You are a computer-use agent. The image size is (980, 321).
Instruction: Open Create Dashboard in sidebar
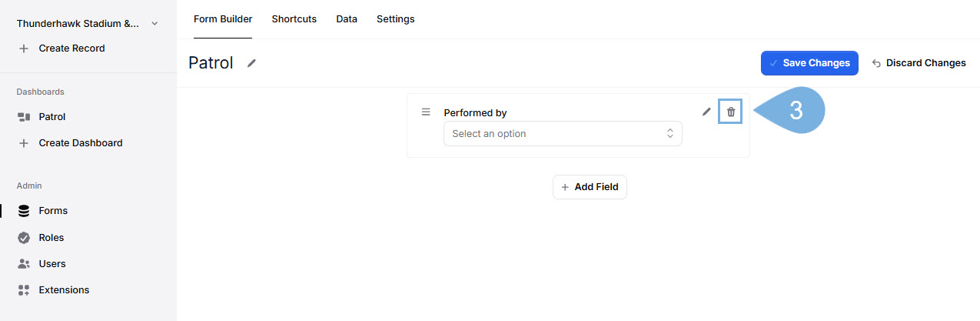point(80,143)
